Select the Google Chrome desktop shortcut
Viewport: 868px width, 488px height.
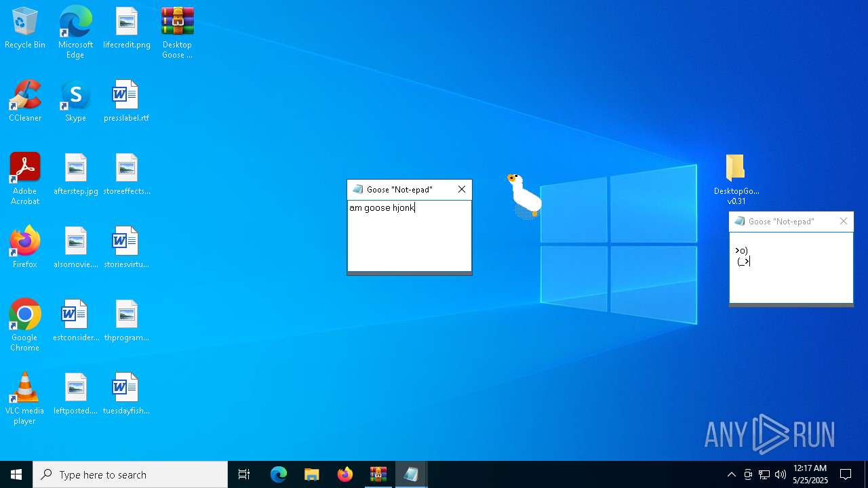[x=25, y=325]
